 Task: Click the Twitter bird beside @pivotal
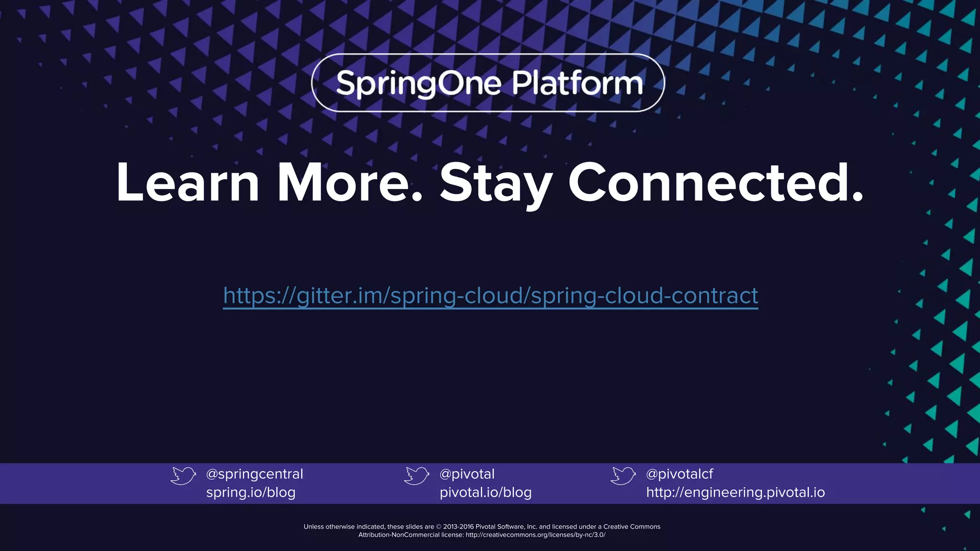tap(417, 476)
